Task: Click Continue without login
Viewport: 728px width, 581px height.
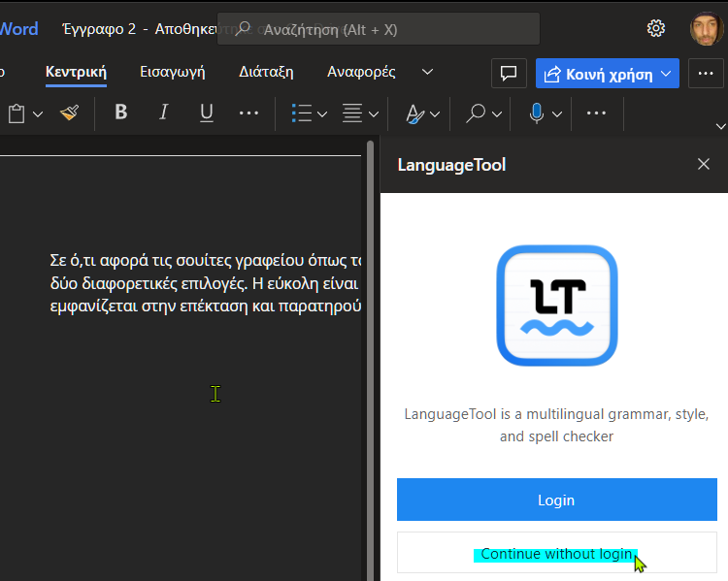Action: (557, 553)
